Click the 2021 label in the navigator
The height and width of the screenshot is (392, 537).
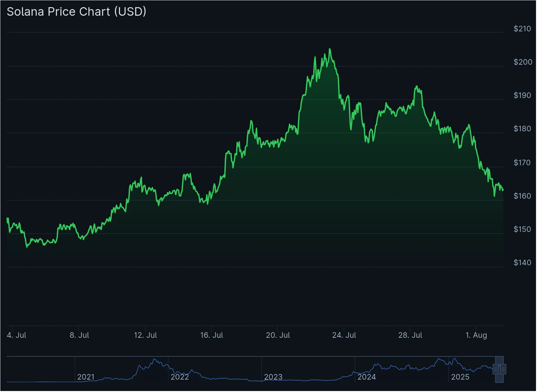click(86, 377)
